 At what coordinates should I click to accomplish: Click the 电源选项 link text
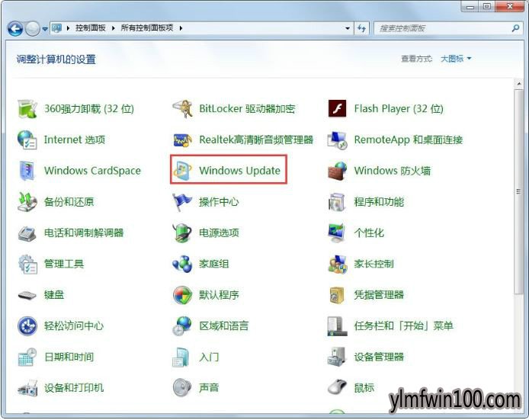(x=219, y=232)
